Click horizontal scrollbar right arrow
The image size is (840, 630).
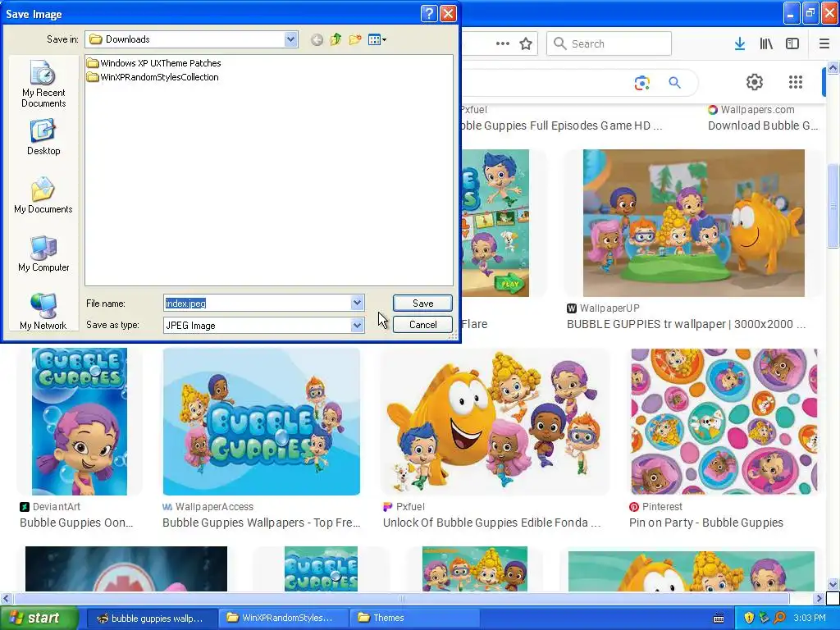point(819,598)
